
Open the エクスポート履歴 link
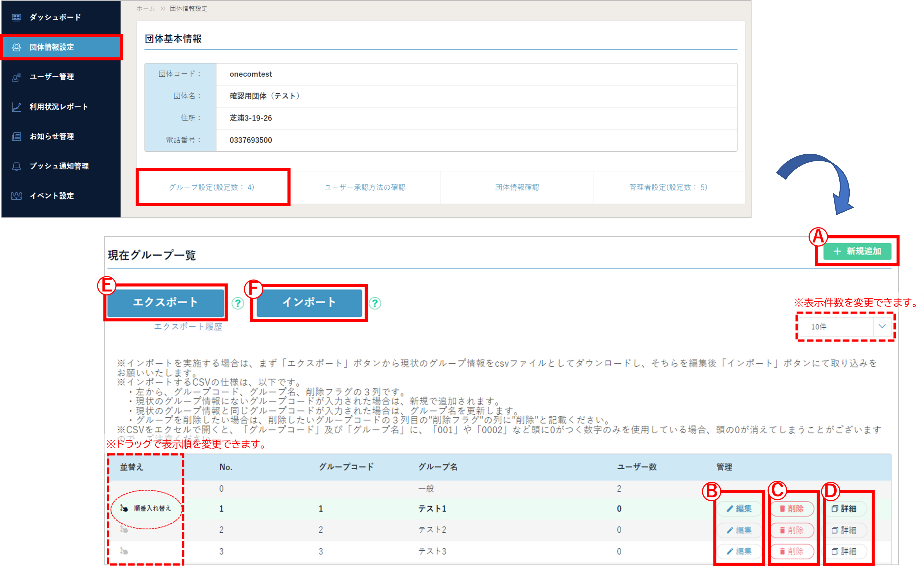(x=188, y=327)
